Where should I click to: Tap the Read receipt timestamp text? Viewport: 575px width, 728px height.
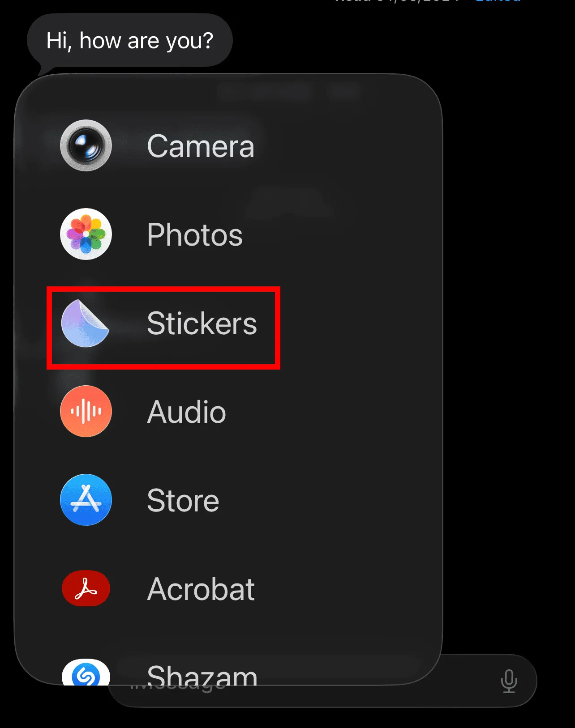(x=399, y=1)
